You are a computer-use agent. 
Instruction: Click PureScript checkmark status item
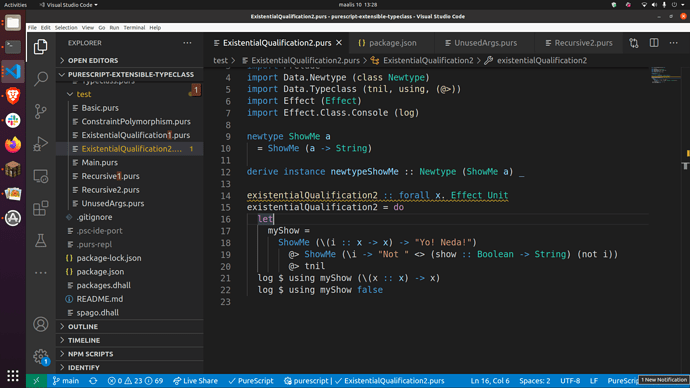pos(251,381)
